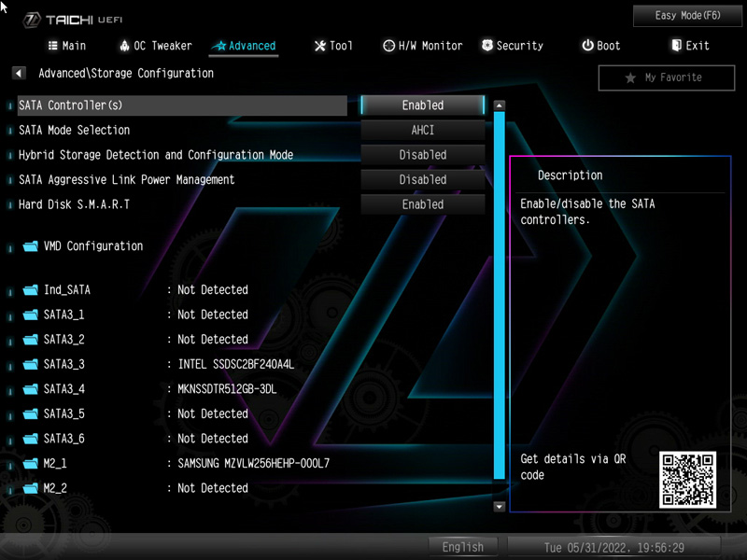Change Hard Disk S.M.A.R.T Enabled value
The height and width of the screenshot is (560, 747).
coord(423,204)
